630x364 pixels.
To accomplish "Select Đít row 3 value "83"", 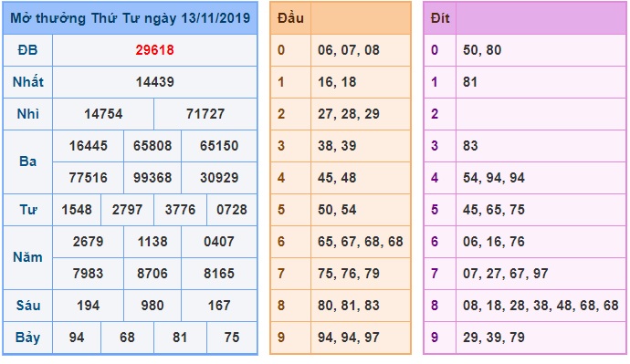I will [x=470, y=146].
